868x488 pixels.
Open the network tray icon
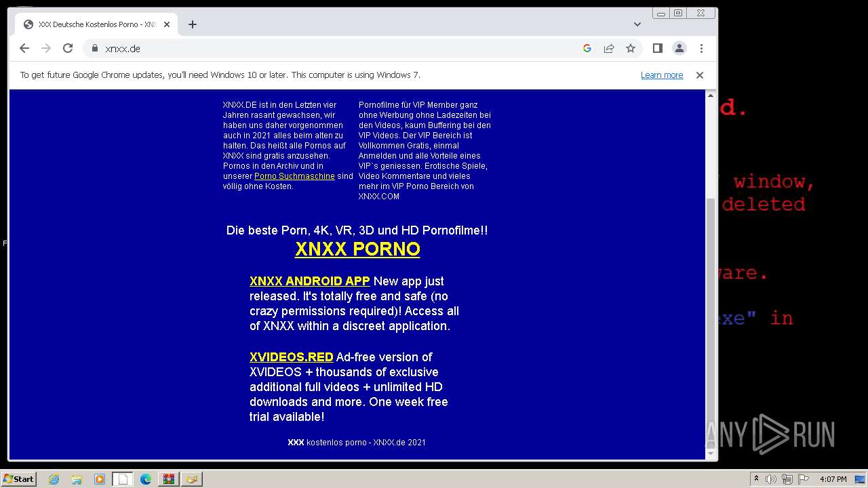pos(787,479)
